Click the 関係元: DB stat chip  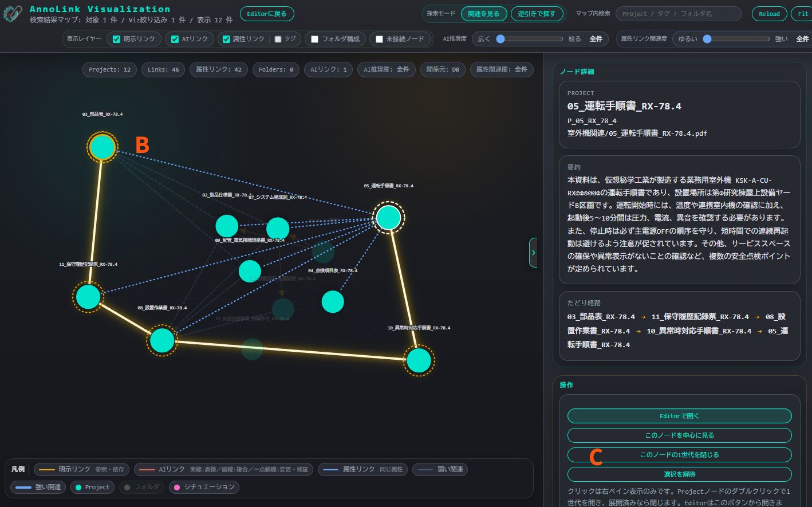click(x=443, y=69)
